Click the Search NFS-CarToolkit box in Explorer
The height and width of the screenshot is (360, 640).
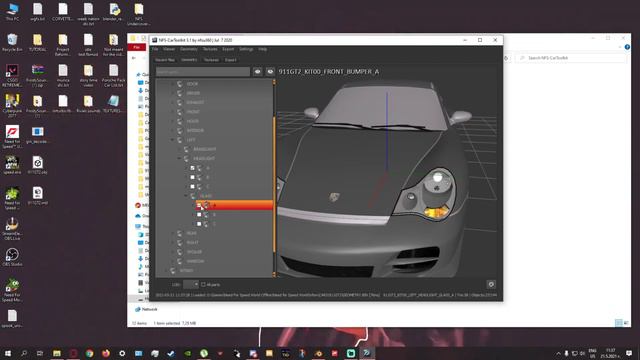tap(571, 58)
